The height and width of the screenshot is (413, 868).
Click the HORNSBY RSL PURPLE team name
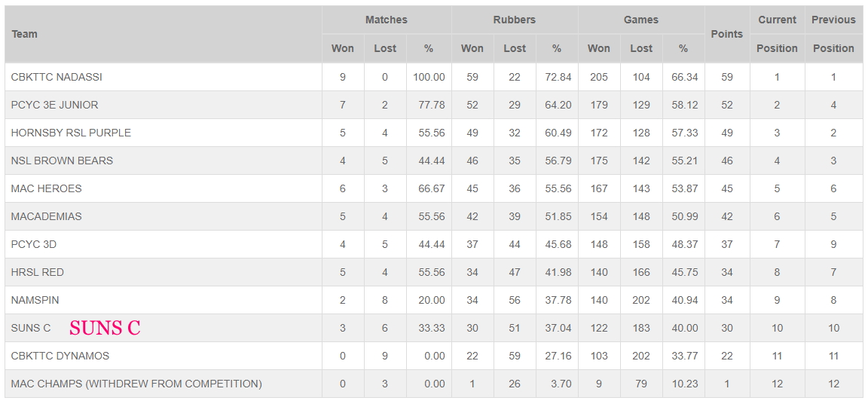[71, 133]
